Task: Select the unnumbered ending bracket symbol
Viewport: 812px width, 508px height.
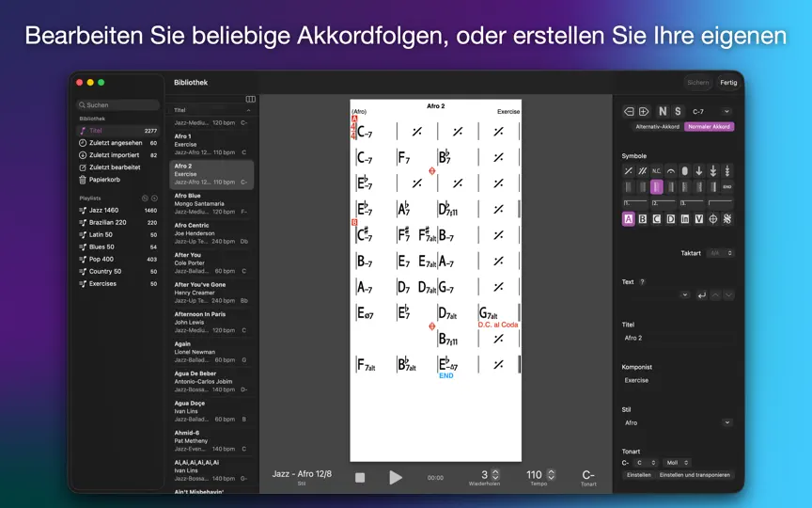Action: point(720,203)
